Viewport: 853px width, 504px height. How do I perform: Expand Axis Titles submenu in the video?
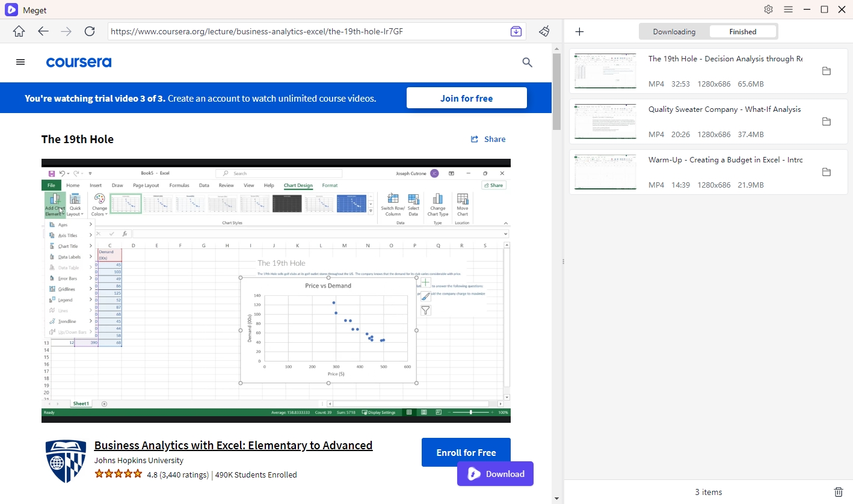click(x=91, y=235)
